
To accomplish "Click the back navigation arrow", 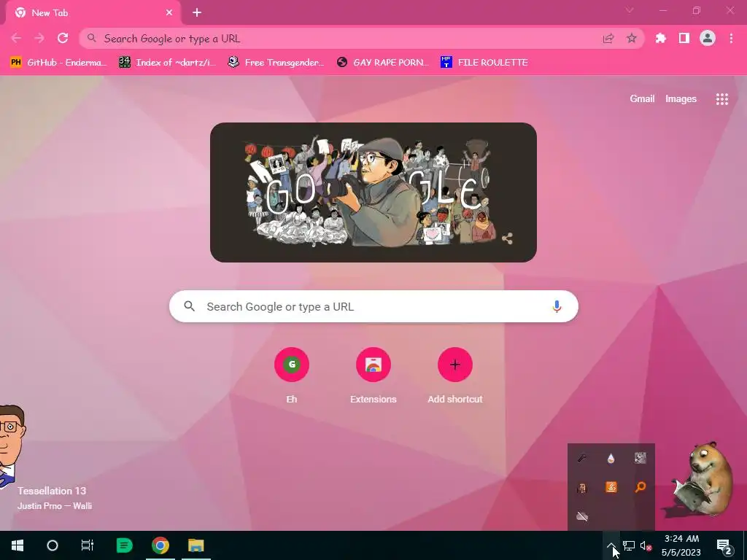I will coord(16,38).
